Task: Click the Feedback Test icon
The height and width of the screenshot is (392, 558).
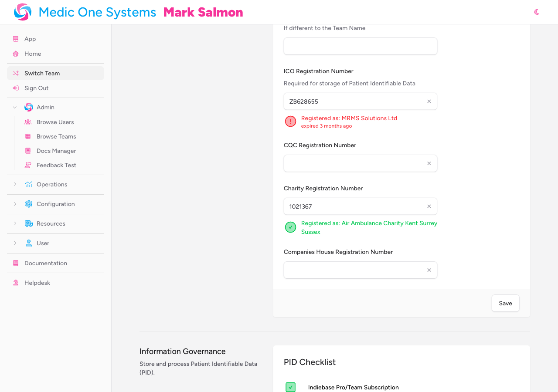Action: coord(28,165)
